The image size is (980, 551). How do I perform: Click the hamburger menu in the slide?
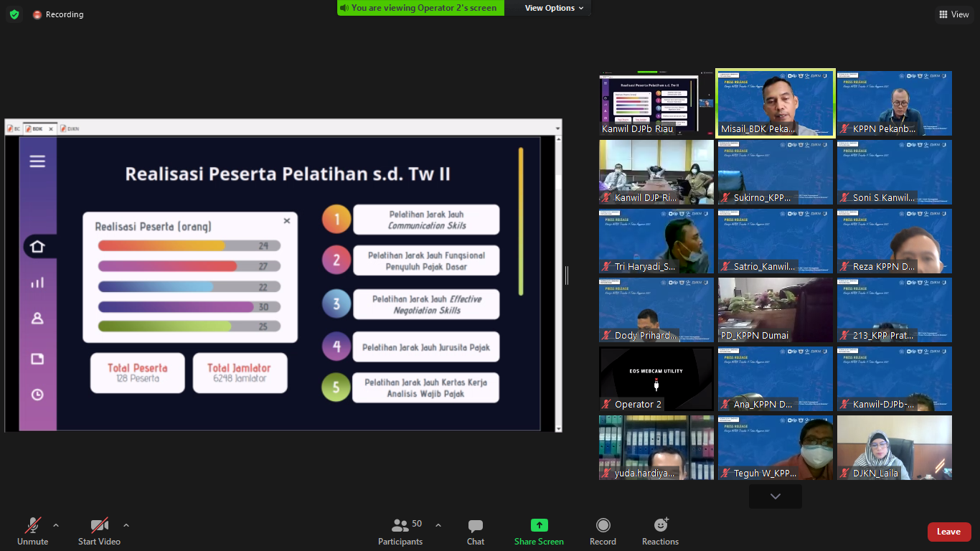[37, 161]
